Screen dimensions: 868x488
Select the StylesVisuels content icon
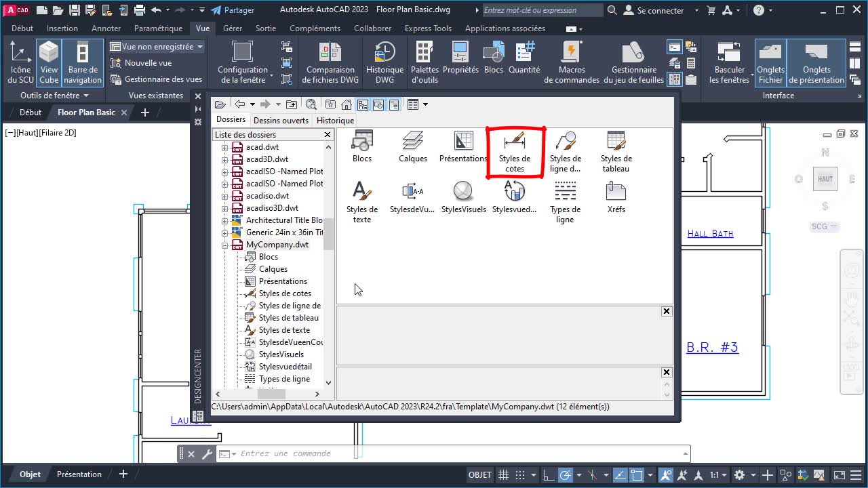coord(464,197)
